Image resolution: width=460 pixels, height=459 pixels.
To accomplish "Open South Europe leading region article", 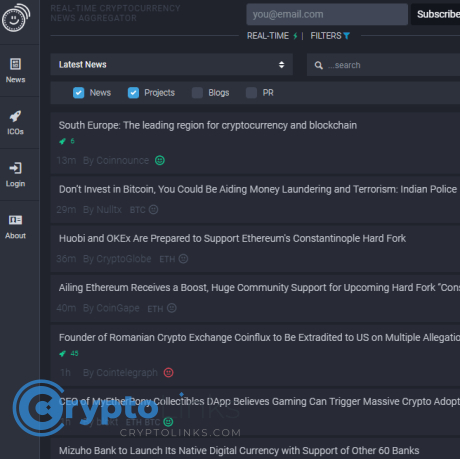I will pyautogui.click(x=208, y=125).
